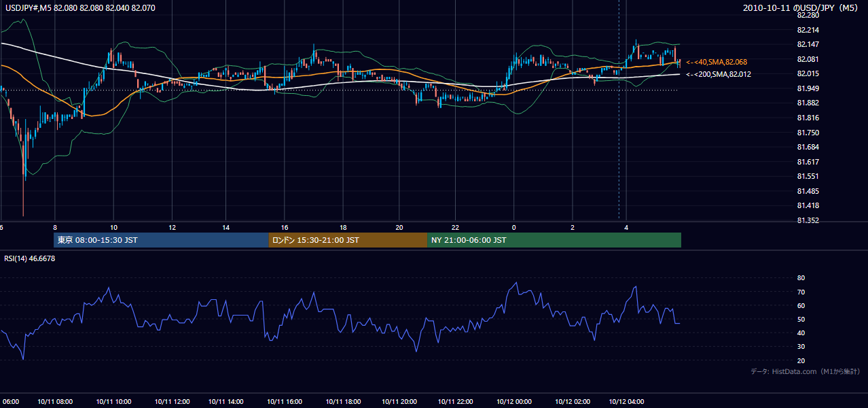Screen dimensions: 868x408
Task: Click the 10/12 02:00 time label
Action: click(x=573, y=402)
